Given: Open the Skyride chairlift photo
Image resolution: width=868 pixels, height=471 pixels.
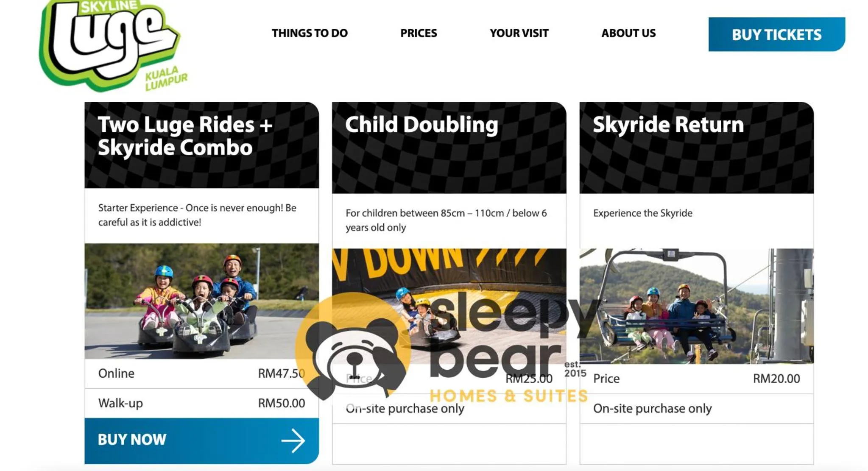Looking at the screenshot, I should pyautogui.click(x=696, y=306).
